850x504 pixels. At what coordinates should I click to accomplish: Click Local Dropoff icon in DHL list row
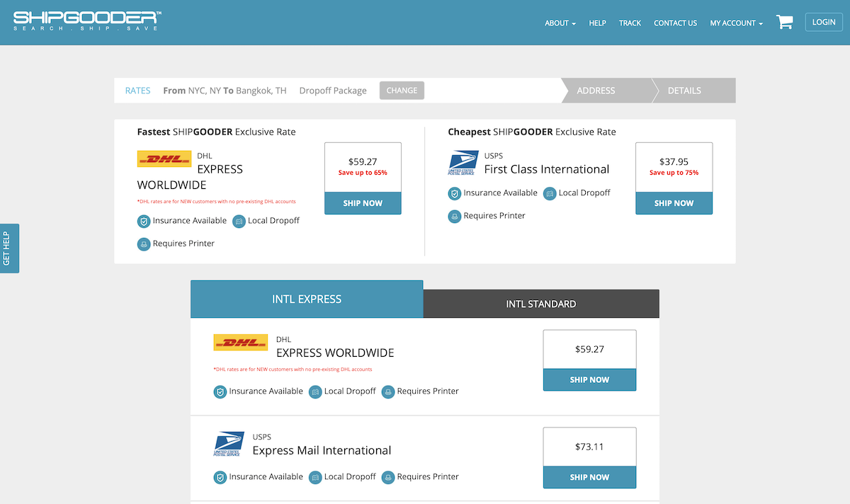pos(315,391)
